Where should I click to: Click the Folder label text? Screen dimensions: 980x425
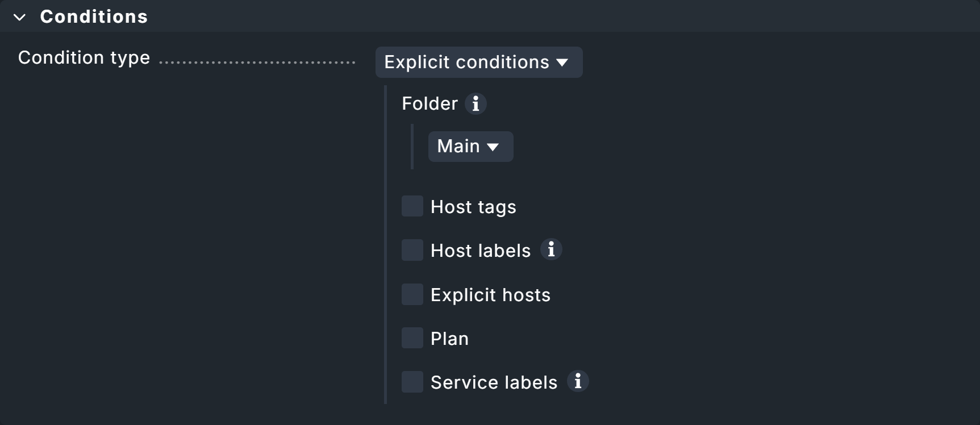coord(429,104)
